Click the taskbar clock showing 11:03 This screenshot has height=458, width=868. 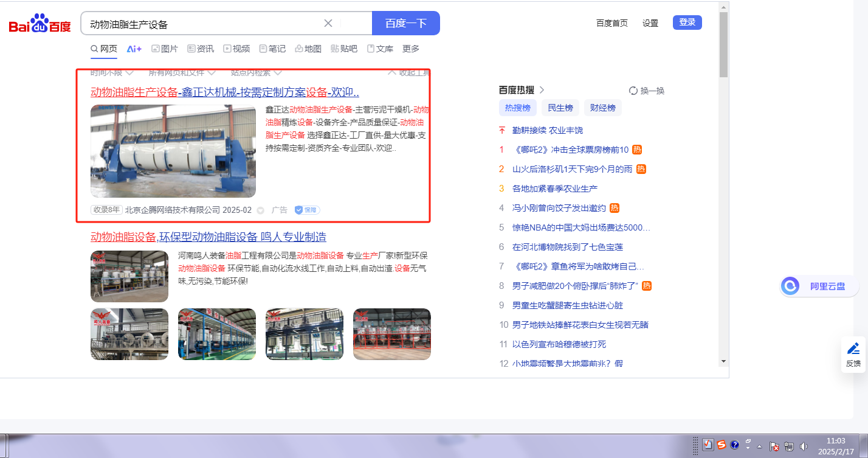click(x=836, y=446)
